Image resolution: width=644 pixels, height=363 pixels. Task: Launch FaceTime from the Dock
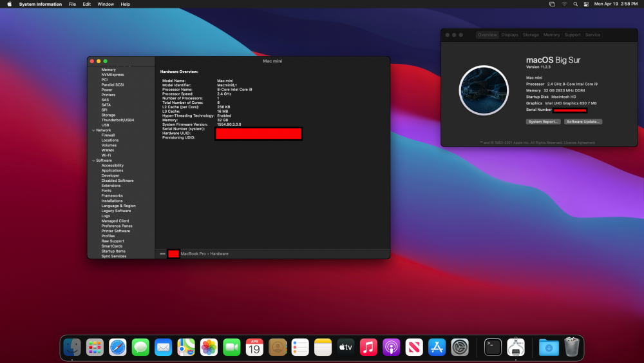pos(232,348)
